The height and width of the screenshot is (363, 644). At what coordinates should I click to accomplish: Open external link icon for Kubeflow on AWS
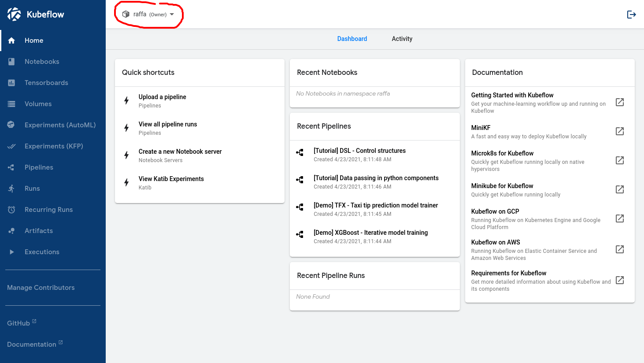(620, 249)
